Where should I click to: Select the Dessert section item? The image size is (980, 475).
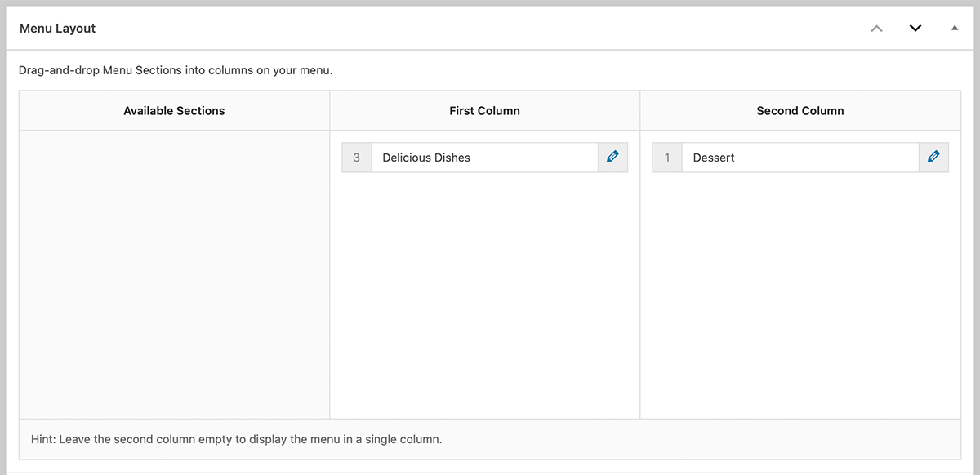tap(800, 158)
